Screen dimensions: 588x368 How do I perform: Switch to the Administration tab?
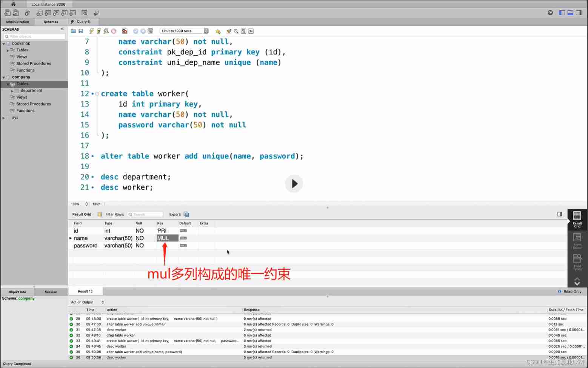[x=17, y=22]
